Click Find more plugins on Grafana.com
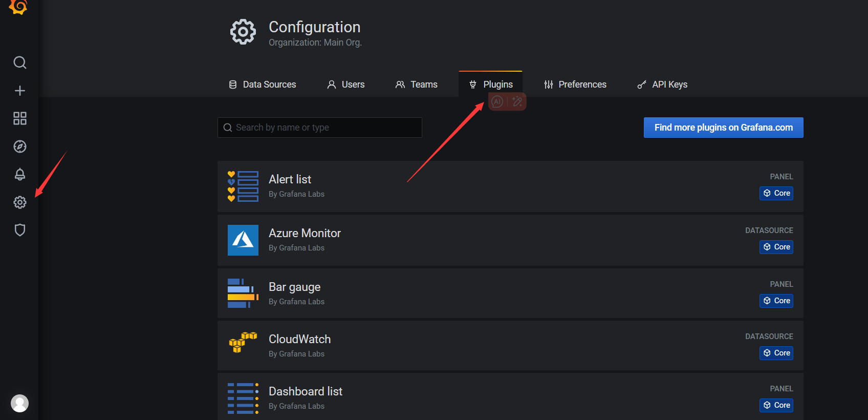Viewport: 868px width, 420px height. pyautogui.click(x=723, y=128)
